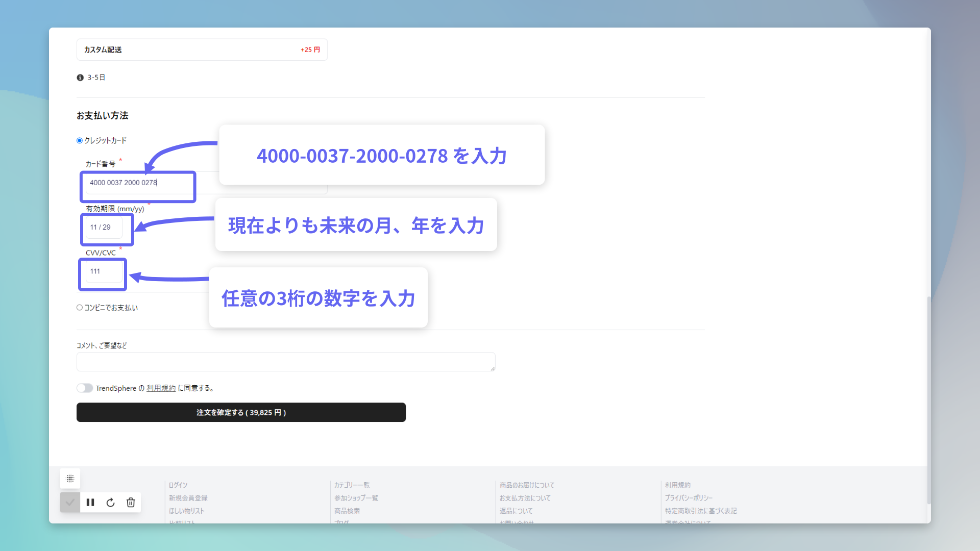This screenshot has width=980, height=551.
Task: Open the プライバシーポリシー footer link
Action: tap(689, 498)
